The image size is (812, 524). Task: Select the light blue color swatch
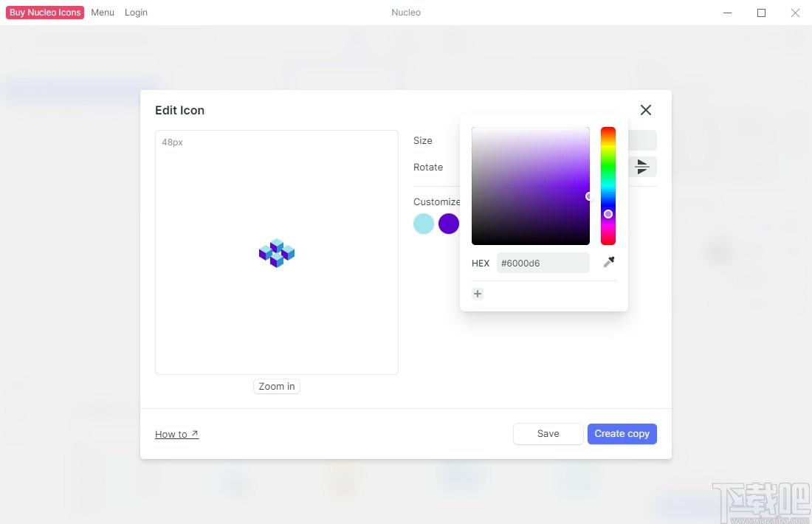[424, 224]
